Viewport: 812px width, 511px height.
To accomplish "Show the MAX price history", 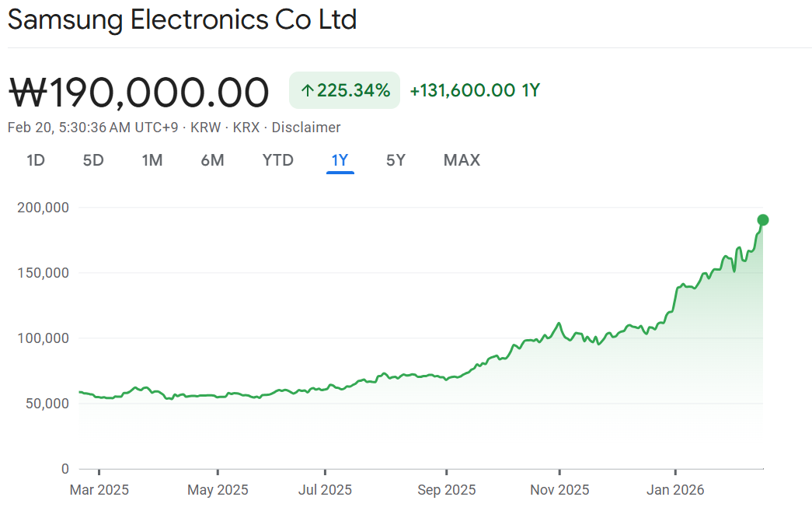I will pyautogui.click(x=462, y=160).
